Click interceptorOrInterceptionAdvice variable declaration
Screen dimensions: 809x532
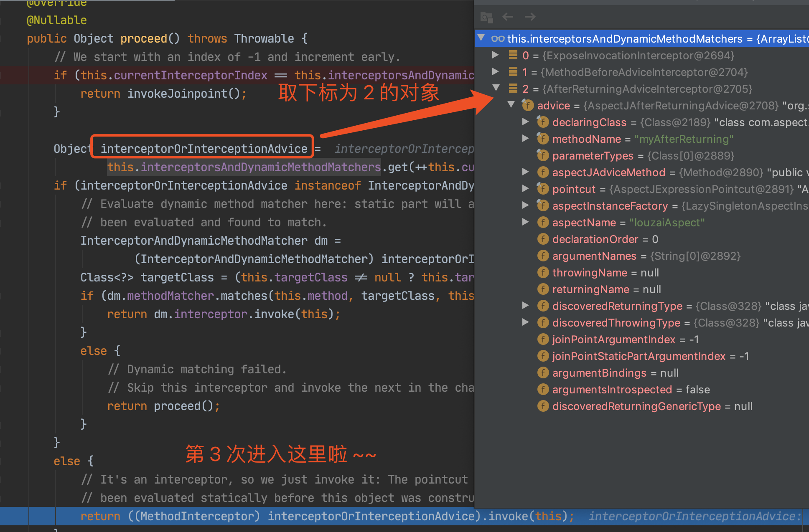click(204, 149)
